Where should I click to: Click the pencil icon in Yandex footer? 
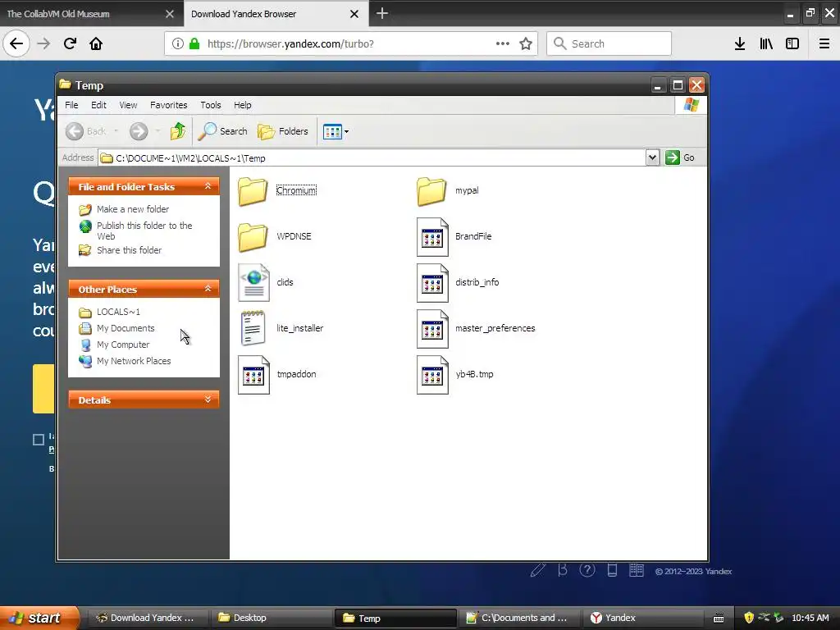point(538,571)
